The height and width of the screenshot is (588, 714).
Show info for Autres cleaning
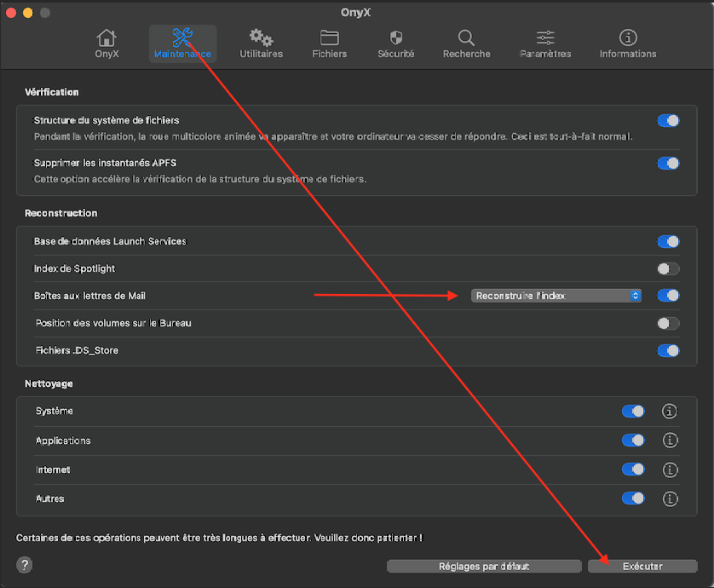click(670, 499)
